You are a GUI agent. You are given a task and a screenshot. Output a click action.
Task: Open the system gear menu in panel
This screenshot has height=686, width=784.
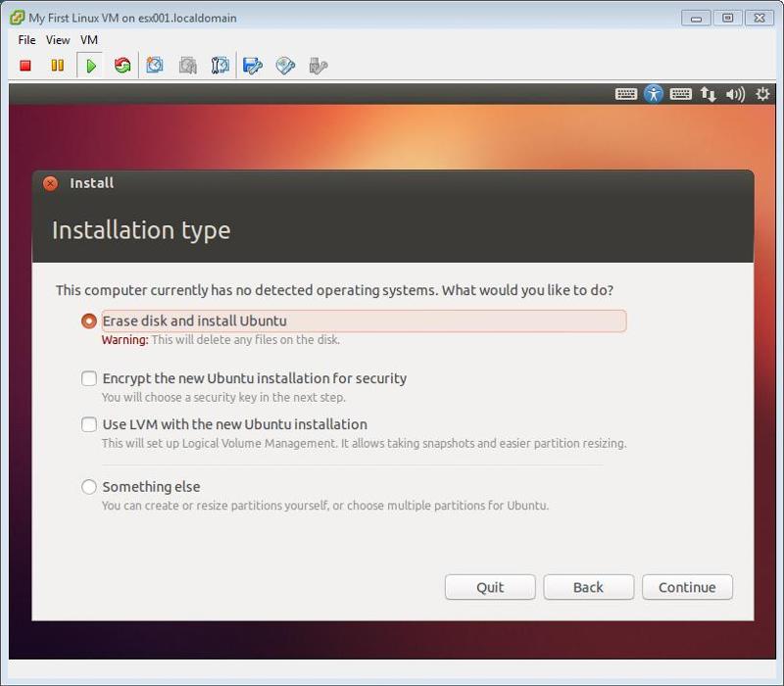[x=762, y=94]
